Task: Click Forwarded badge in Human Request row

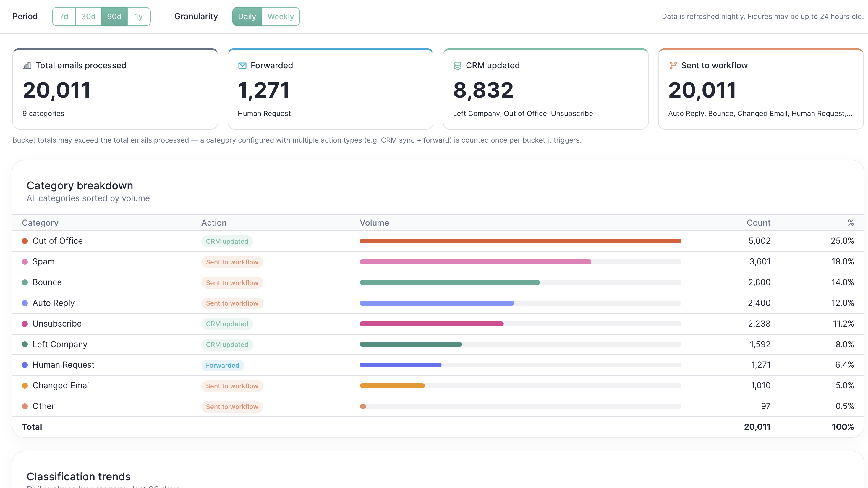Action: (x=222, y=365)
